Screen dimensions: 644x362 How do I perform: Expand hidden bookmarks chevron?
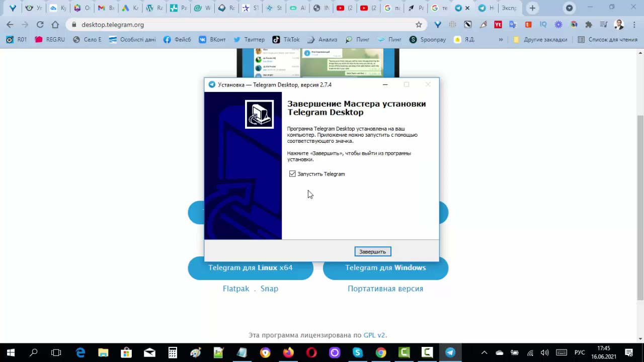pyautogui.click(x=501, y=40)
